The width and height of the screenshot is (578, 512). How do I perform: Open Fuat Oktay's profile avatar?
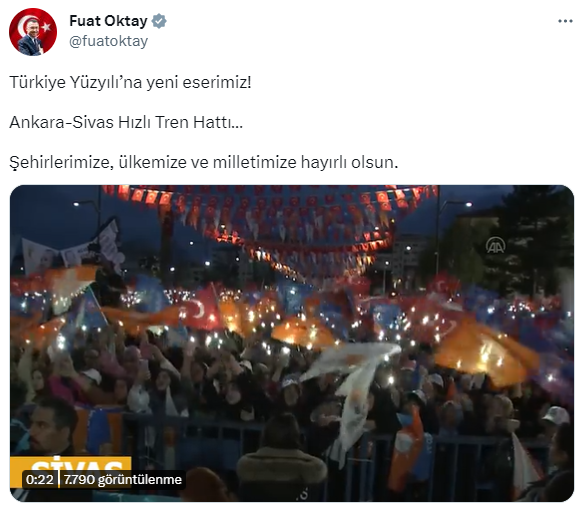point(33,32)
